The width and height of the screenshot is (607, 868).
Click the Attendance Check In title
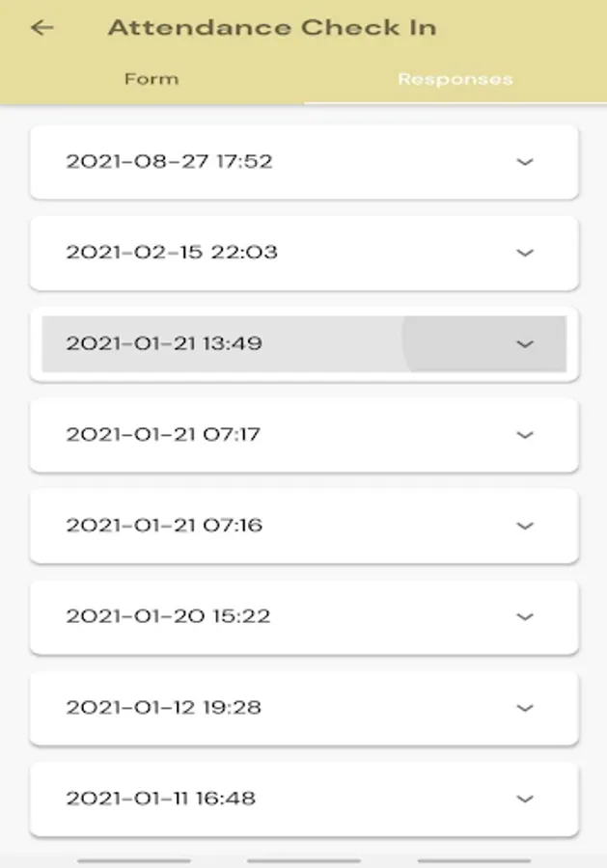coord(272,27)
